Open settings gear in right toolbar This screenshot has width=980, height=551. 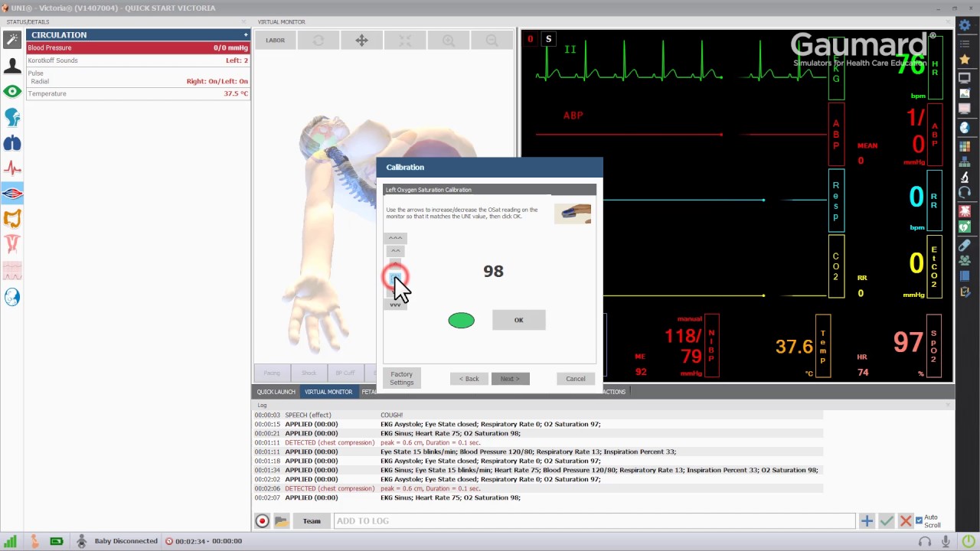965,26
